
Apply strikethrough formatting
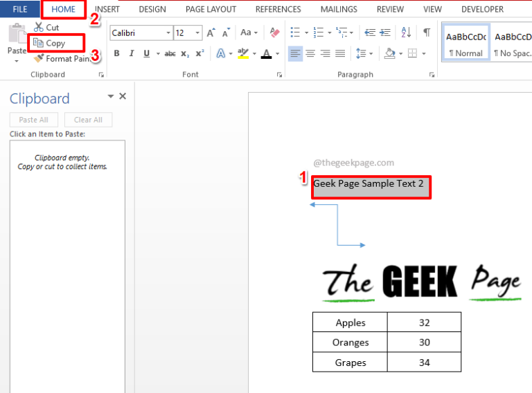click(170, 54)
